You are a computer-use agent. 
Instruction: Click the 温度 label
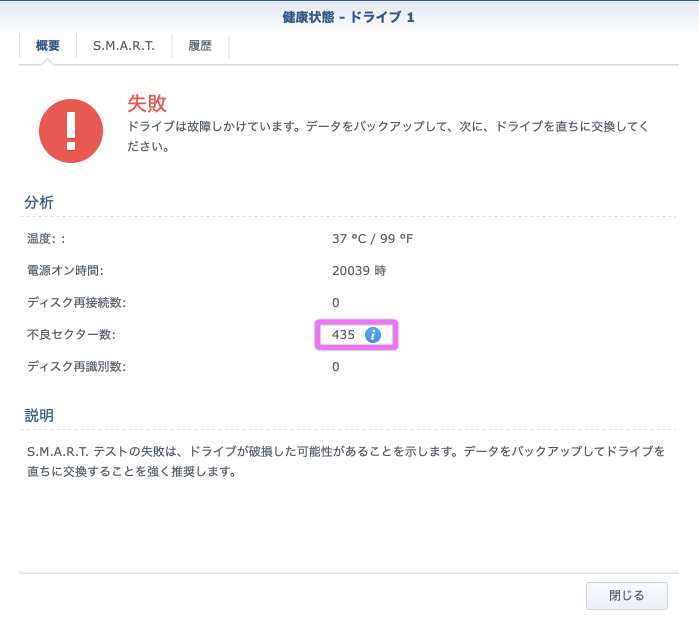point(46,239)
